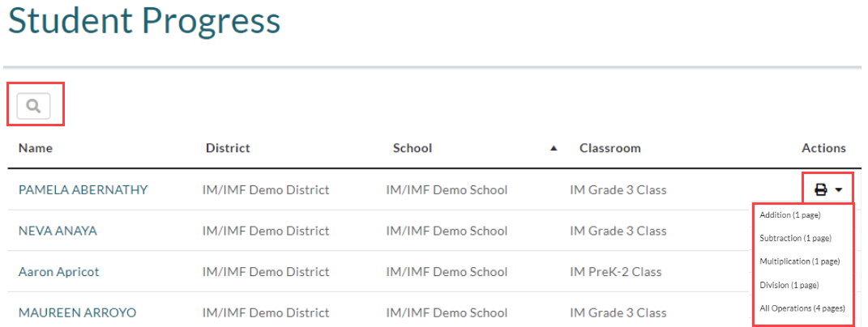The image size is (868, 327).
Task: Select All Operations (4 pages) option
Action: click(x=802, y=308)
